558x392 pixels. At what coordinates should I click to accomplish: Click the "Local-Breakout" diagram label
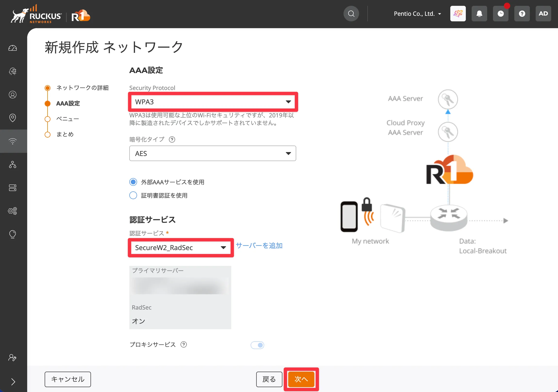[483, 251]
